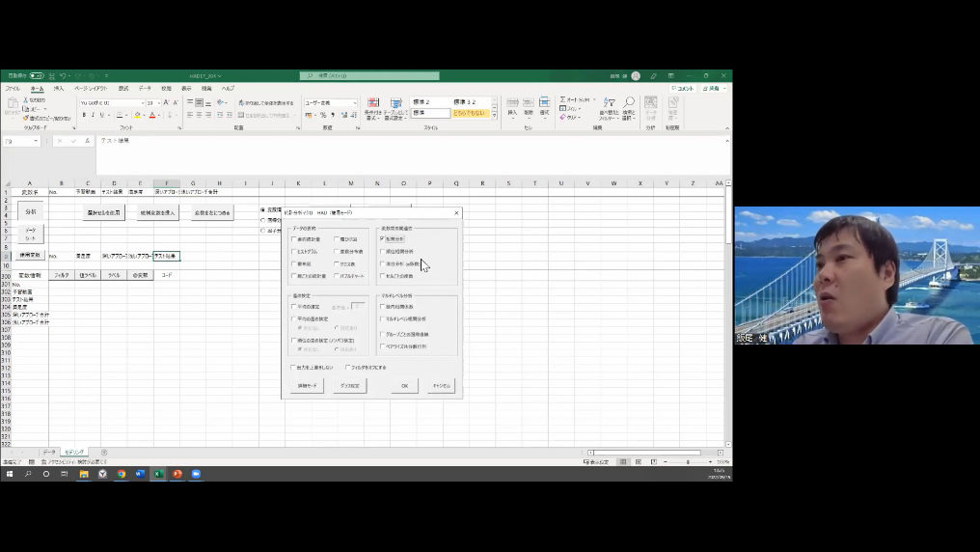Open the 挿入 ribbon tab
Image resolution: width=980 pixels, height=552 pixels.
pyautogui.click(x=59, y=88)
